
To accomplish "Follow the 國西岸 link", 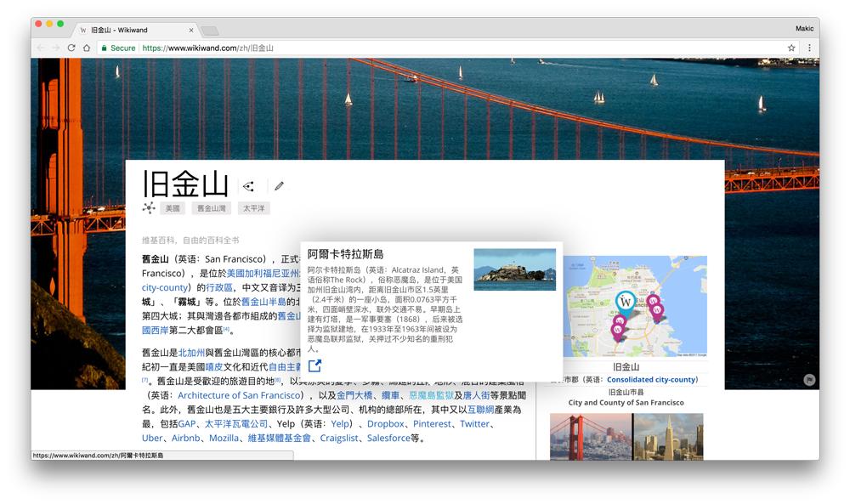I will click(x=156, y=330).
